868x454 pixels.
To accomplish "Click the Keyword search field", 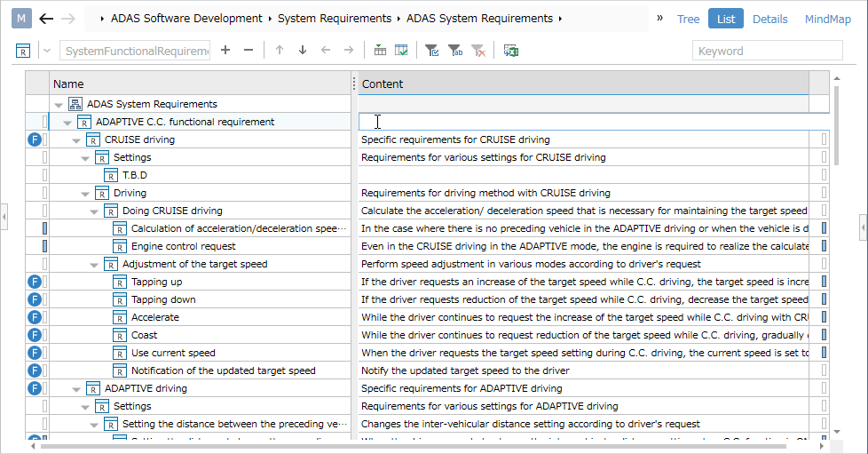I will click(767, 51).
